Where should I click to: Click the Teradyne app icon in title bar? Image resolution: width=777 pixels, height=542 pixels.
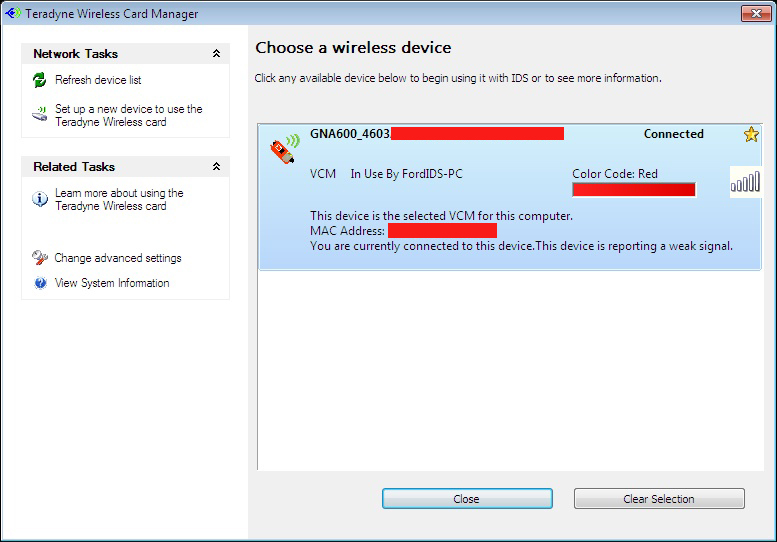[x=13, y=13]
